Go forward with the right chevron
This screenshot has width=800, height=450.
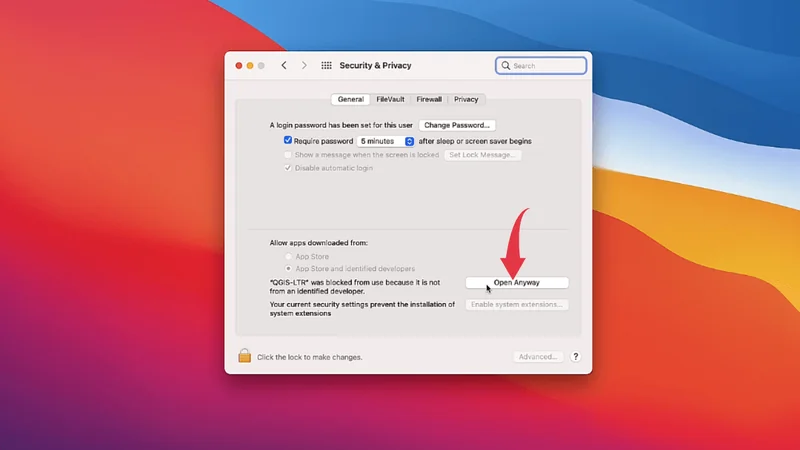[x=304, y=66]
